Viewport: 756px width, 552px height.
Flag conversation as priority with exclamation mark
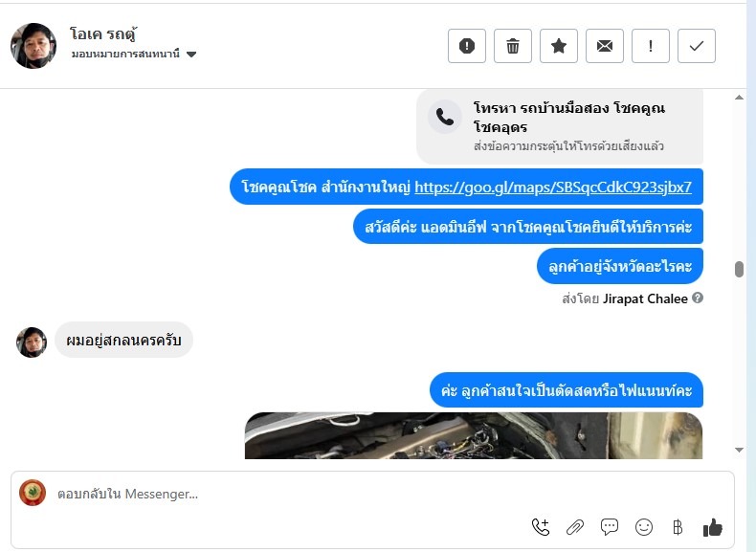point(651,46)
